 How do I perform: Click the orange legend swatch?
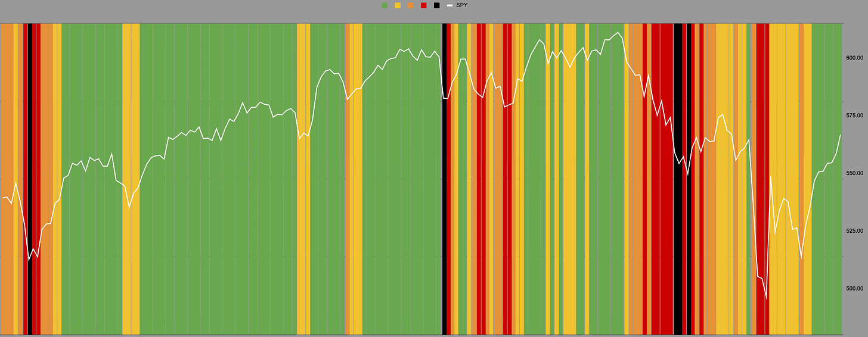pyautogui.click(x=411, y=5)
